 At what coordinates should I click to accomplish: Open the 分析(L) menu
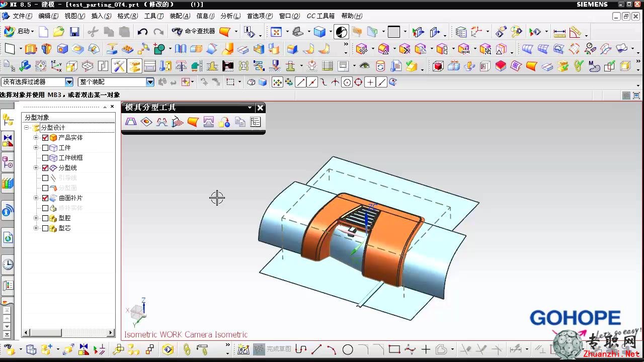click(x=230, y=16)
